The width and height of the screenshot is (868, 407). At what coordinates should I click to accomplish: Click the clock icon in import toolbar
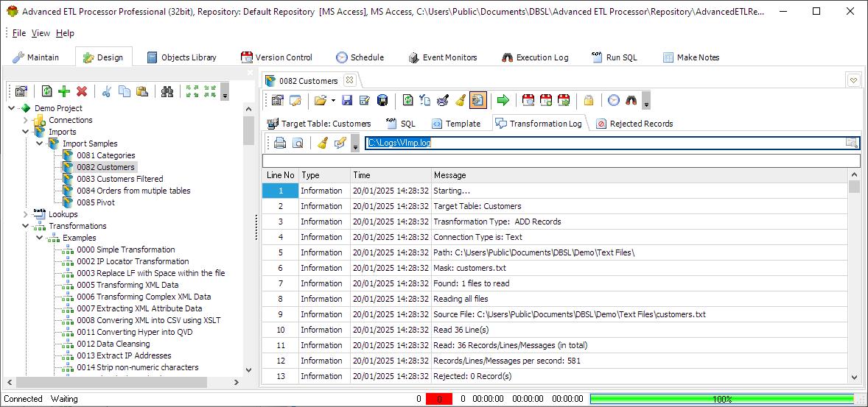[x=614, y=100]
